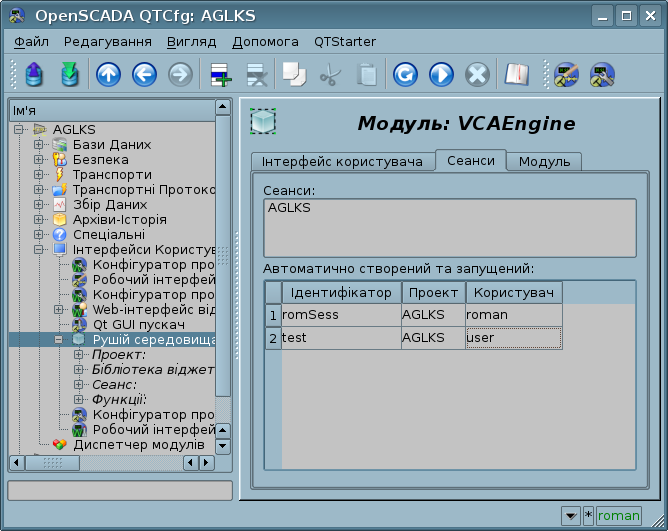The image size is (668, 531).
Task: Navigate back with the left arrow icon
Action: tap(144, 75)
